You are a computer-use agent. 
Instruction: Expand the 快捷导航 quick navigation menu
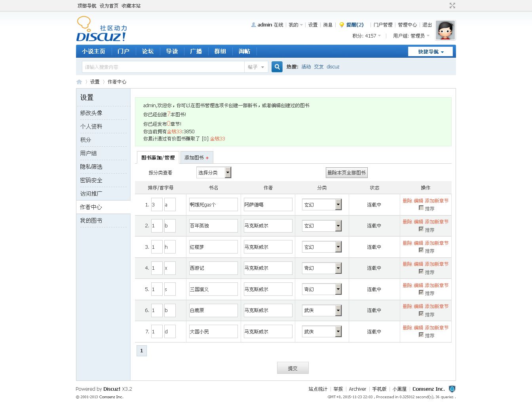point(430,51)
